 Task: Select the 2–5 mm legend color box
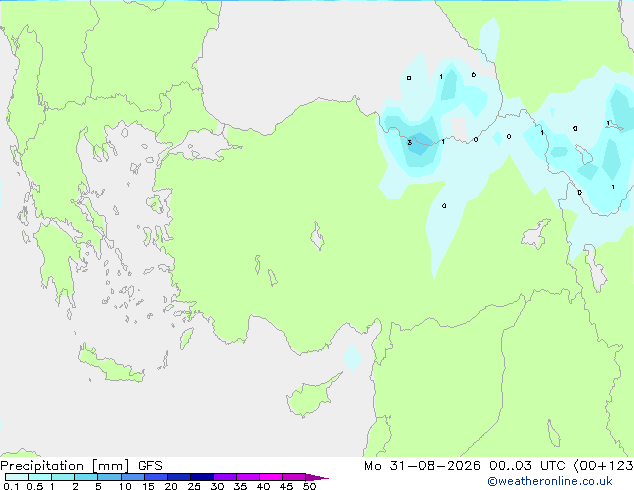tap(86, 477)
